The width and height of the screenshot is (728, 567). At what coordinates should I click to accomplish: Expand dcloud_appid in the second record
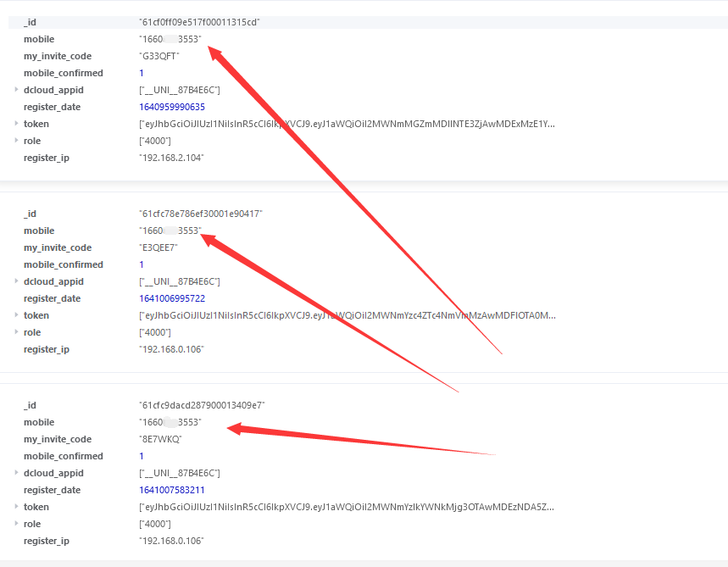coord(16,281)
